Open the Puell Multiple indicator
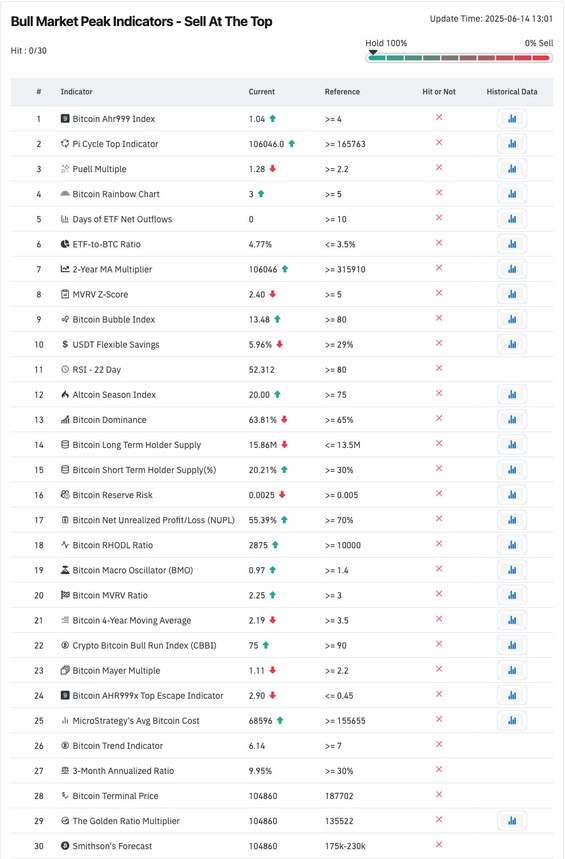Image resolution: width=565 pixels, height=859 pixels. 99,169
